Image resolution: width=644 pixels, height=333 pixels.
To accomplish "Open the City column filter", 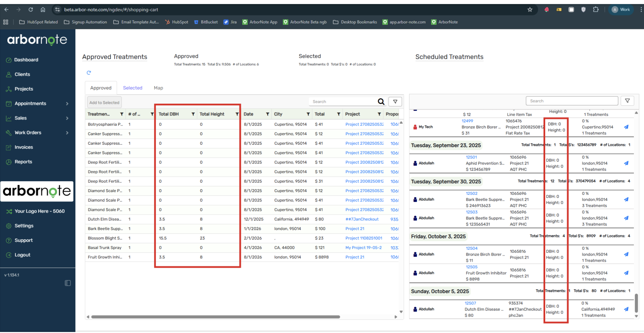I will (308, 114).
